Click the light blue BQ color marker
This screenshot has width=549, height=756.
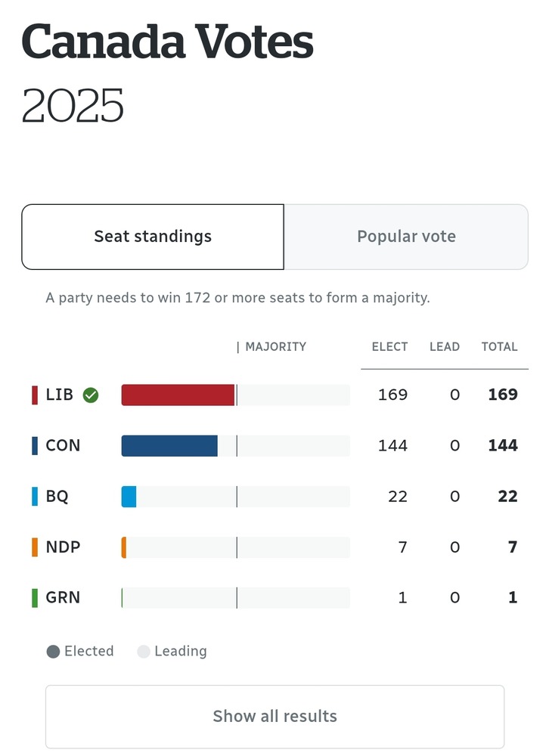35,496
